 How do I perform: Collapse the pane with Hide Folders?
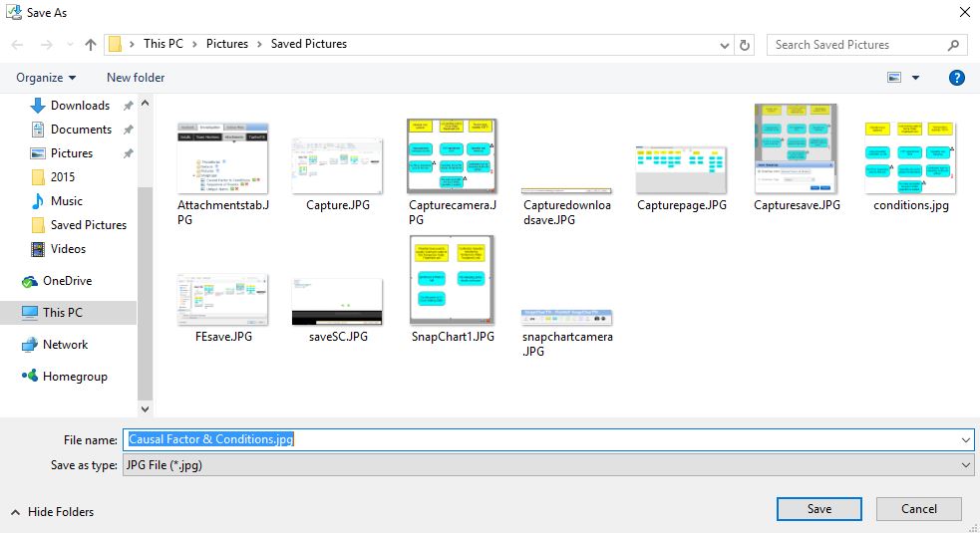coord(52,511)
